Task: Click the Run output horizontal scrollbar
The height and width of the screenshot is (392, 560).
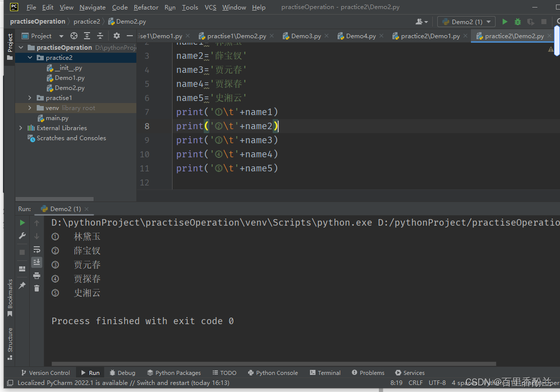Action: (274, 364)
